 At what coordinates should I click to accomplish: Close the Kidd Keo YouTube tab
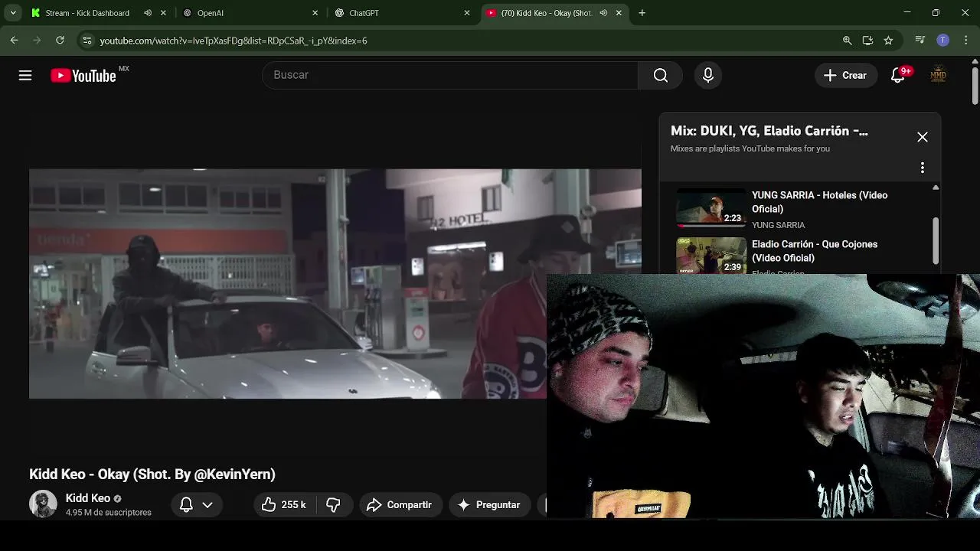coord(619,13)
